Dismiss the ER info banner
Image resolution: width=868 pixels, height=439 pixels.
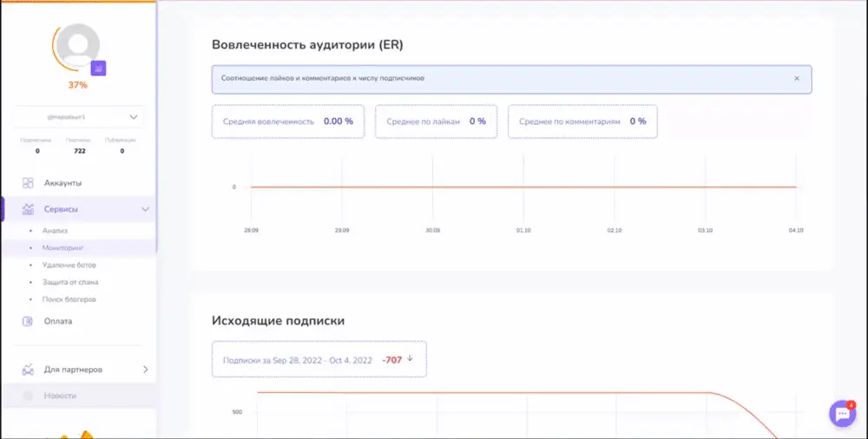797,79
